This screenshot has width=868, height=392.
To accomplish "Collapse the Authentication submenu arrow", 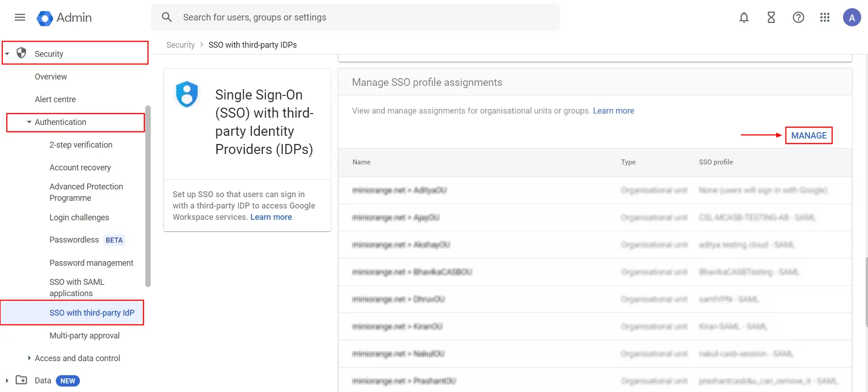I will click(x=29, y=122).
